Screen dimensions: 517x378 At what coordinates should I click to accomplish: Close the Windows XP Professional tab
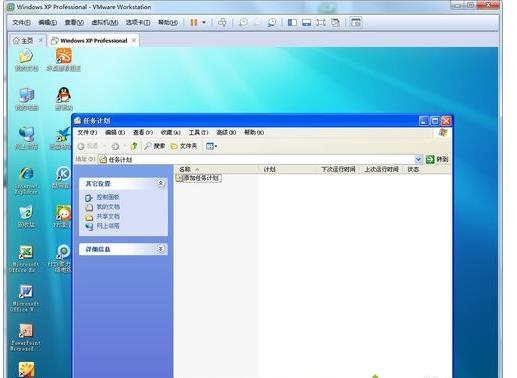[134, 40]
